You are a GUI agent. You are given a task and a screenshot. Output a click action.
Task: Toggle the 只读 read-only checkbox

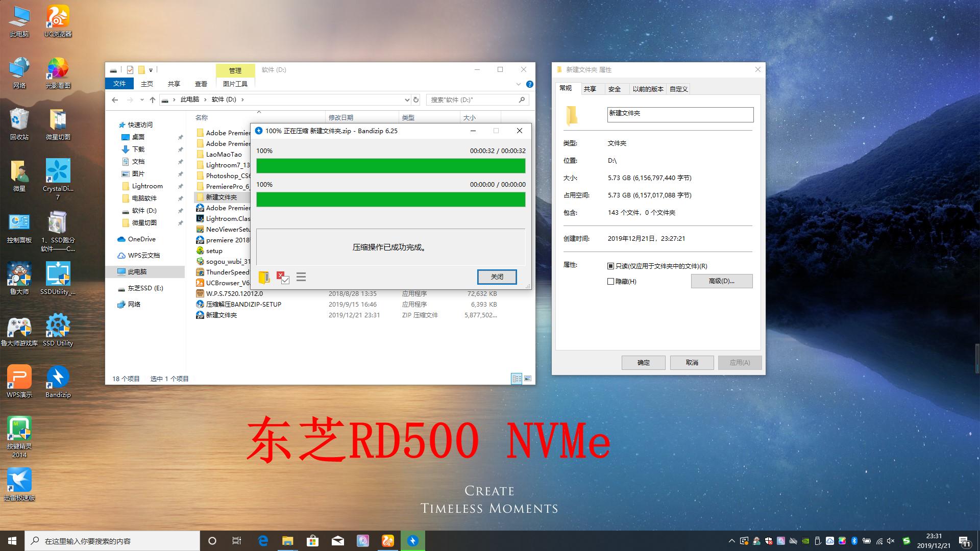click(x=610, y=266)
